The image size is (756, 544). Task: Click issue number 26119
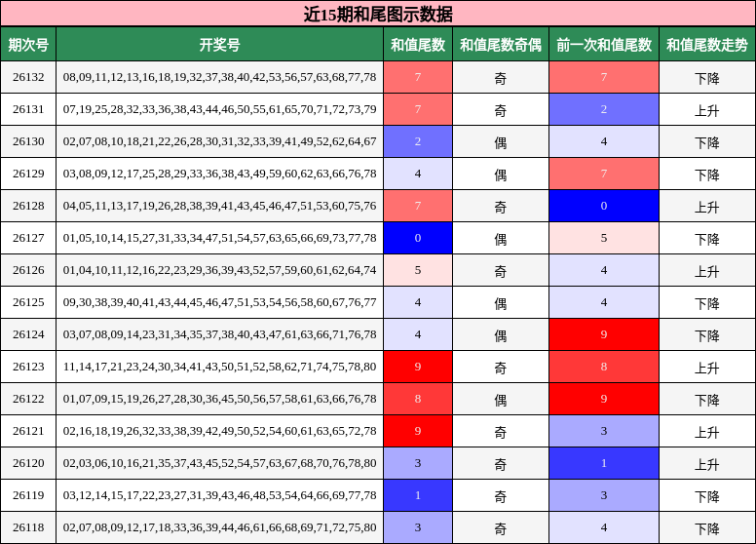(28, 495)
